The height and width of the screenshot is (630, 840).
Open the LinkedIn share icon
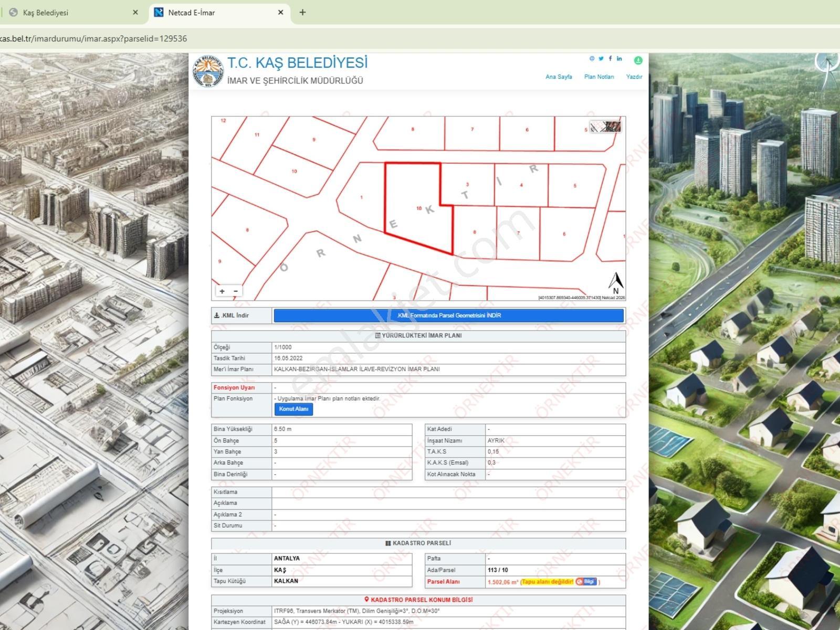[619, 59]
